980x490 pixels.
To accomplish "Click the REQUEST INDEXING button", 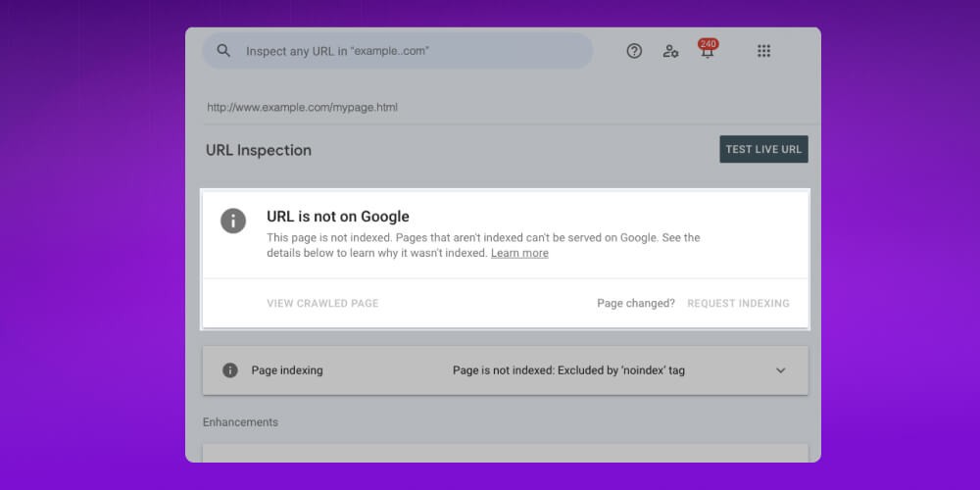I will coord(738,303).
